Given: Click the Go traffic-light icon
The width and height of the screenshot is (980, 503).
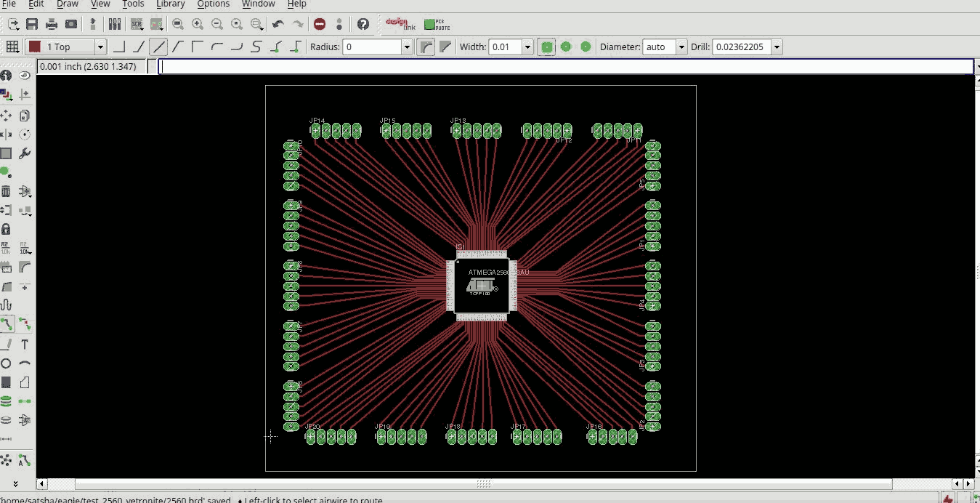Looking at the screenshot, I should tap(339, 24).
